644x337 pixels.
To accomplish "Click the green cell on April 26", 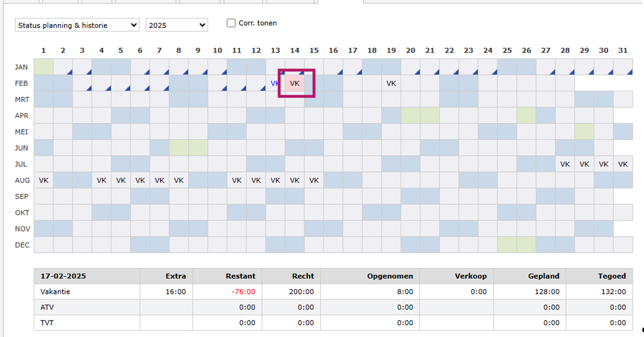I will (x=526, y=116).
